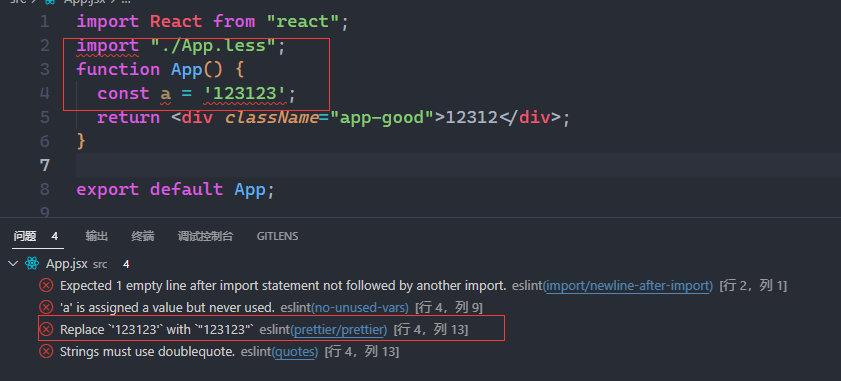Click the 'return' keyword on line 5

point(129,118)
